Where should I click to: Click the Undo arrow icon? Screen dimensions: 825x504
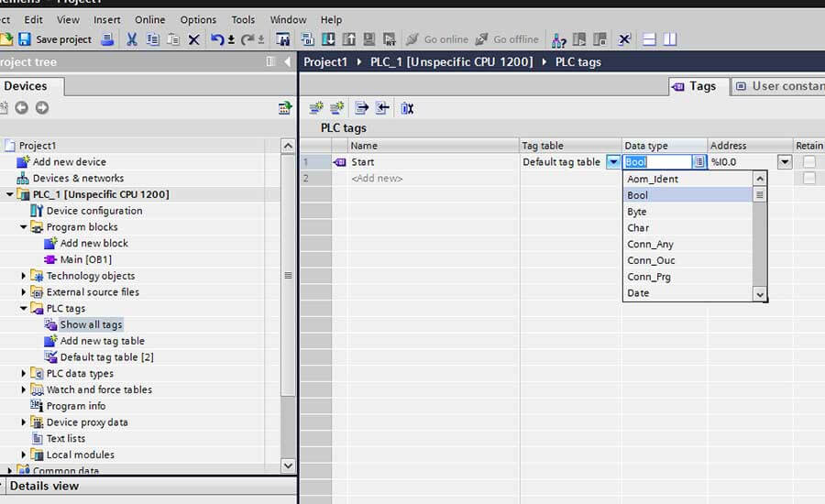click(217, 38)
